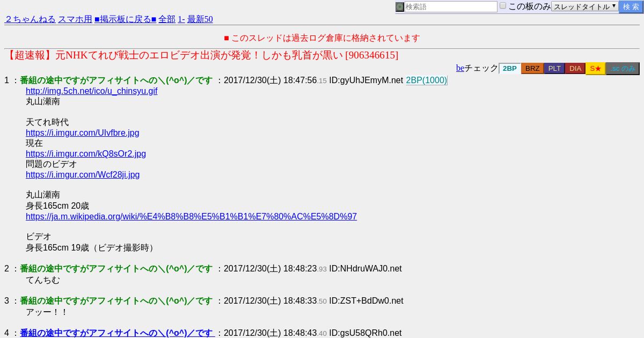
Task: Click post 1's green poster name
Action: tap(116, 80)
